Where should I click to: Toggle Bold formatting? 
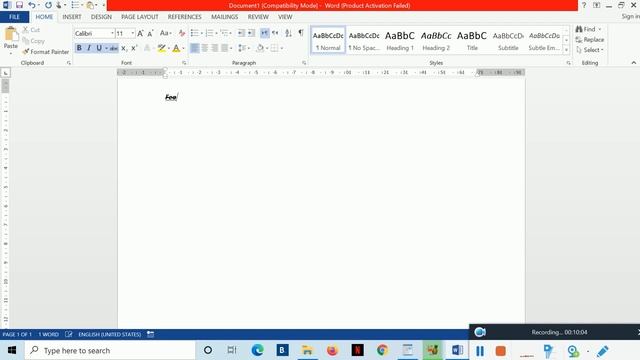click(x=79, y=48)
